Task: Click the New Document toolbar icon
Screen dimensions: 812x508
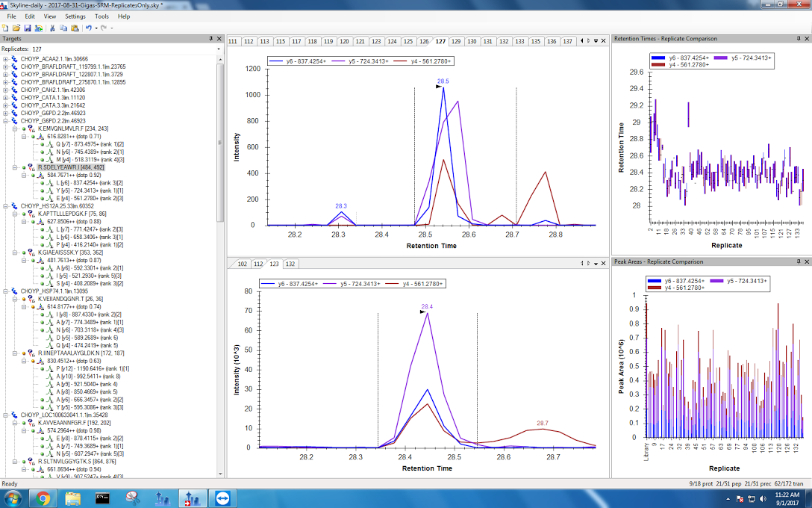Action: pyautogui.click(x=6, y=28)
